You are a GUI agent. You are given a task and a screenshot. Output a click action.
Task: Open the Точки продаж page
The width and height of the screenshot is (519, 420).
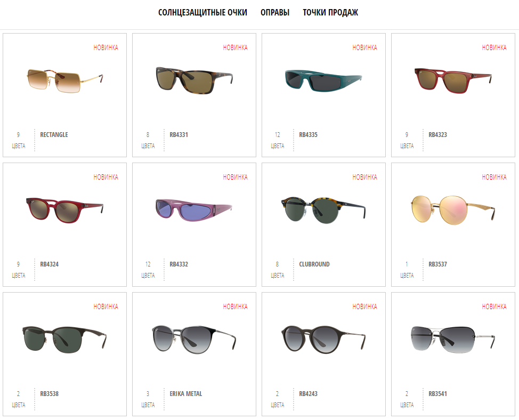click(x=330, y=13)
